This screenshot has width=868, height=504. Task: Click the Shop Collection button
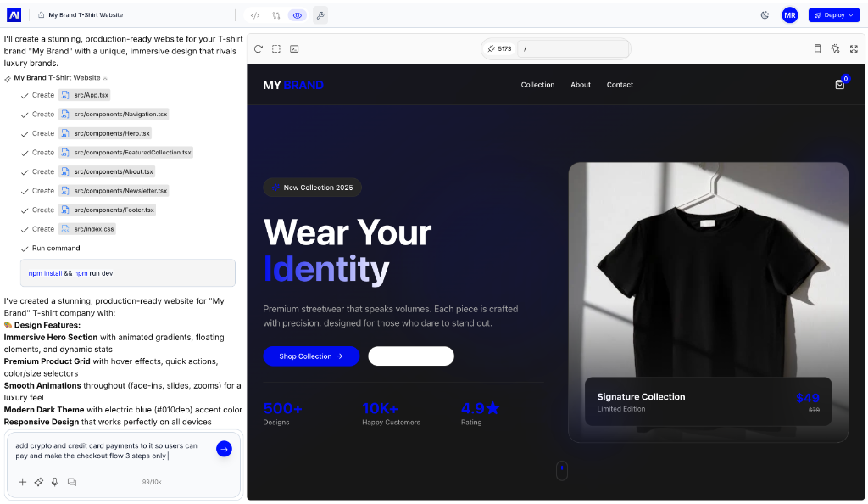(x=311, y=356)
